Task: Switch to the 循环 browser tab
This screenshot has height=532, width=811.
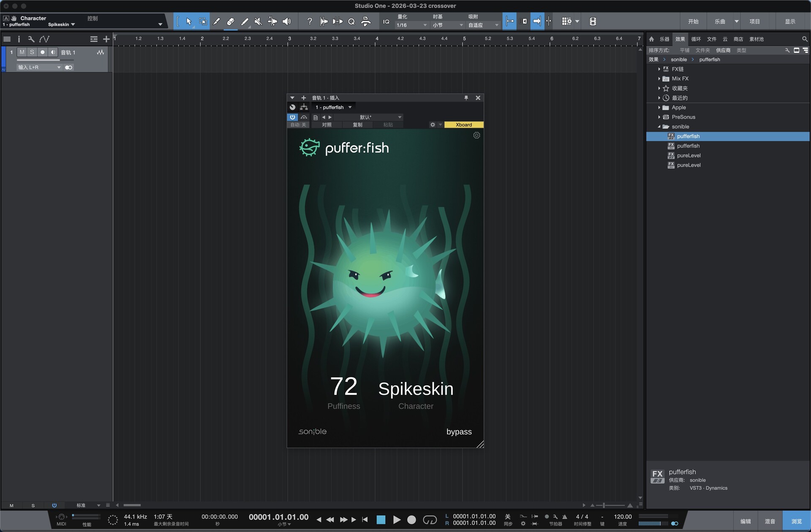Action: point(696,39)
